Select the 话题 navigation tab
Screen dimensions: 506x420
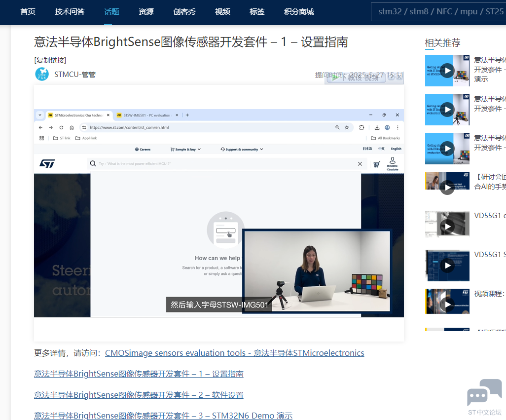[x=111, y=12]
